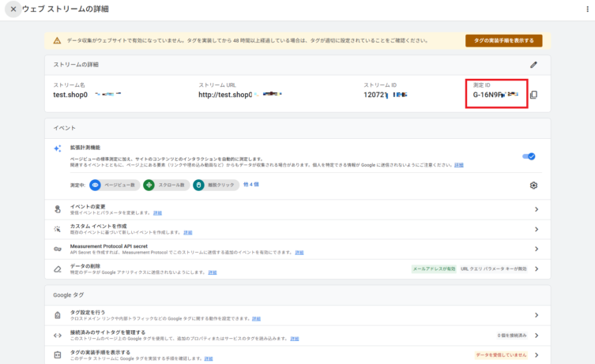Click the カスタム イベントを作成 row icon
This screenshot has width=595, height=364.
click(x=58, y=229)
